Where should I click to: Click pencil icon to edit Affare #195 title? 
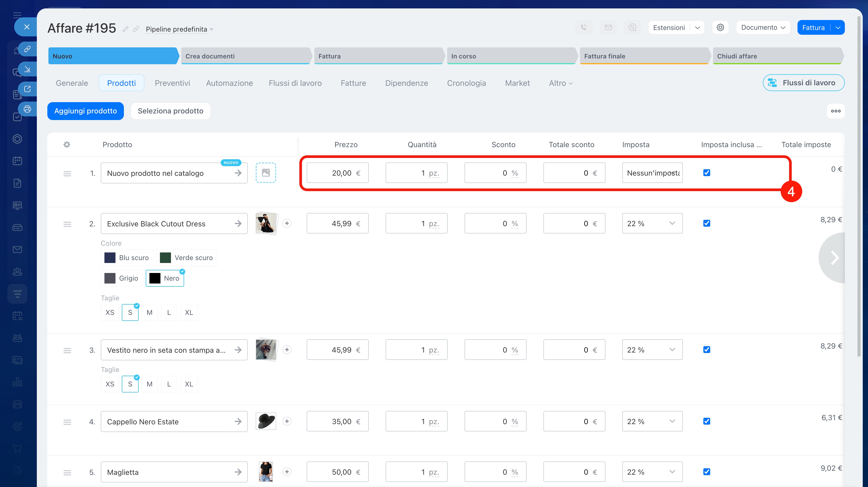tap(125, 29)
